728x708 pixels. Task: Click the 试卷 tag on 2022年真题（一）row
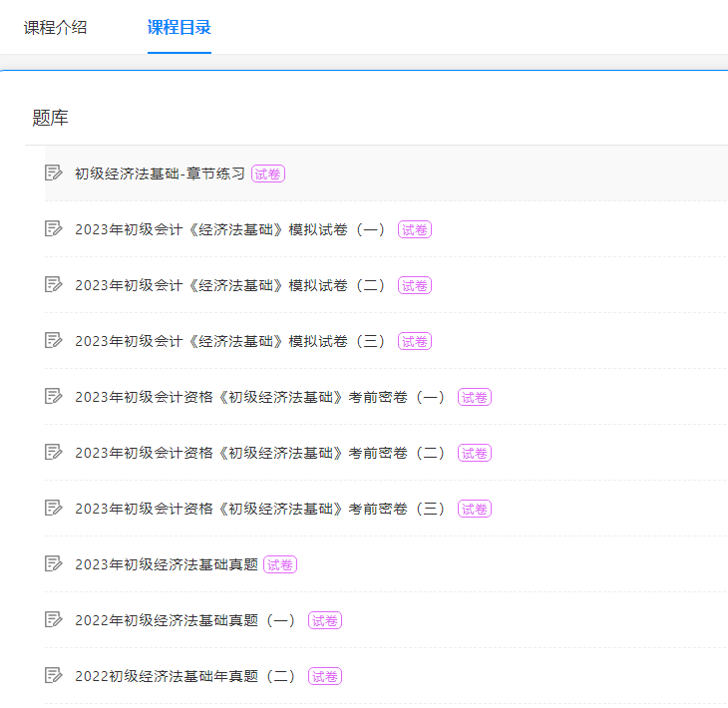(325, 620)
